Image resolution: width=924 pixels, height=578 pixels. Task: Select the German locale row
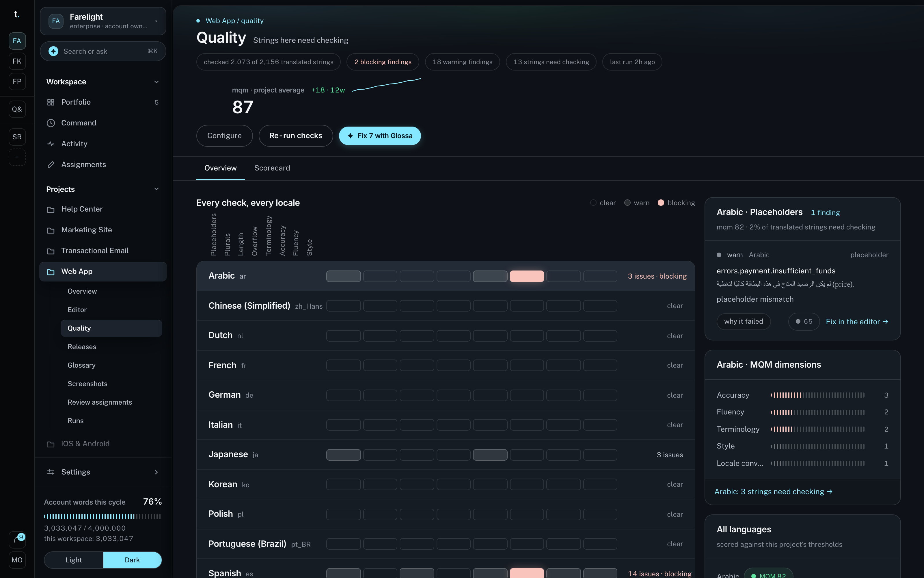click(x=445, y=395)
